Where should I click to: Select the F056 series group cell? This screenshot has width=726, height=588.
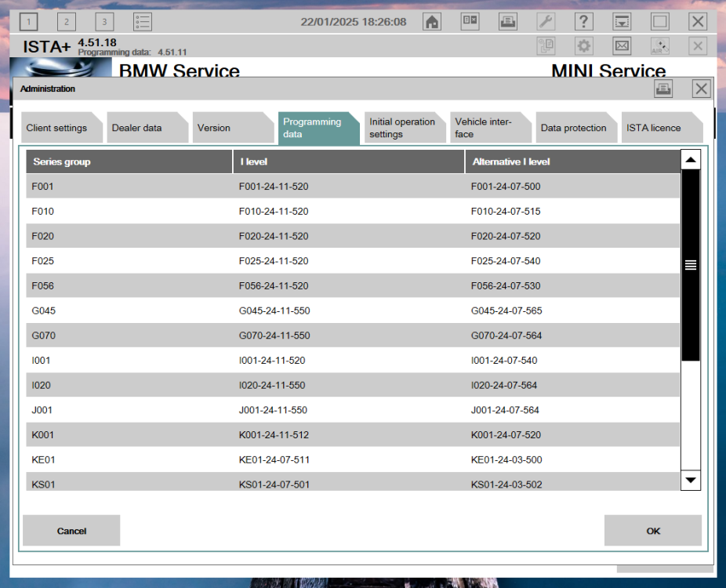[x=42, y=286]
